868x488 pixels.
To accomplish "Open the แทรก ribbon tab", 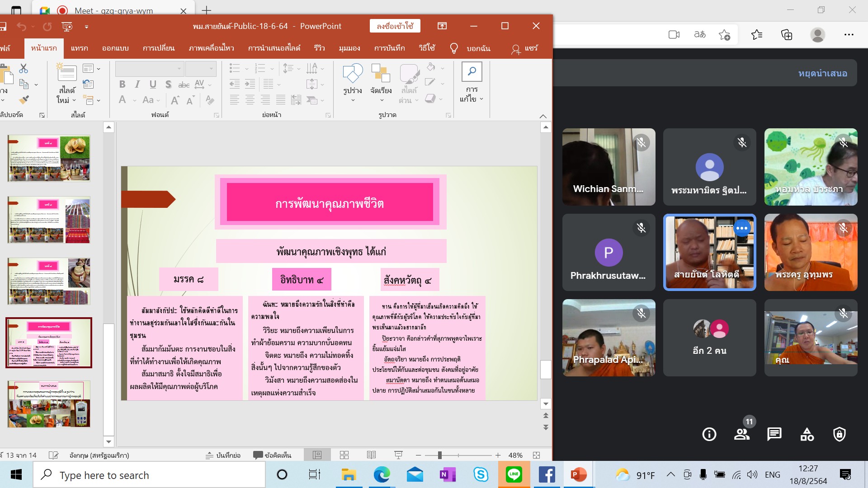I will click(x=79, y=48).
